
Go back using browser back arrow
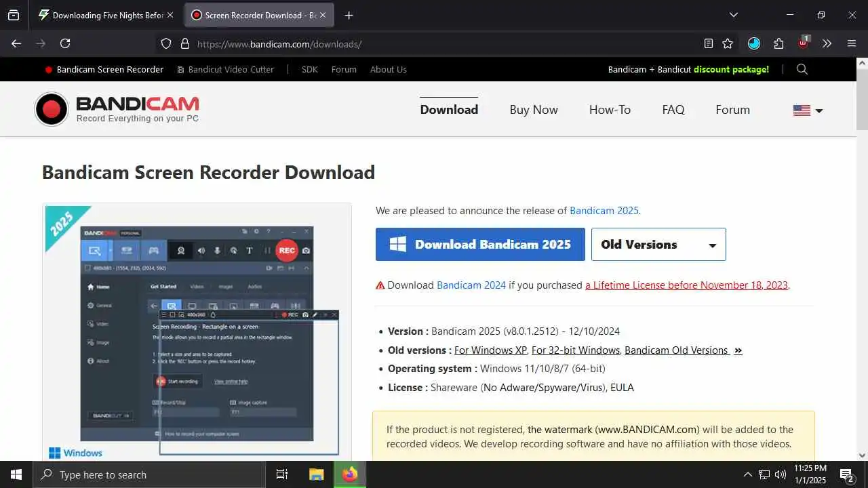point(16,43)
